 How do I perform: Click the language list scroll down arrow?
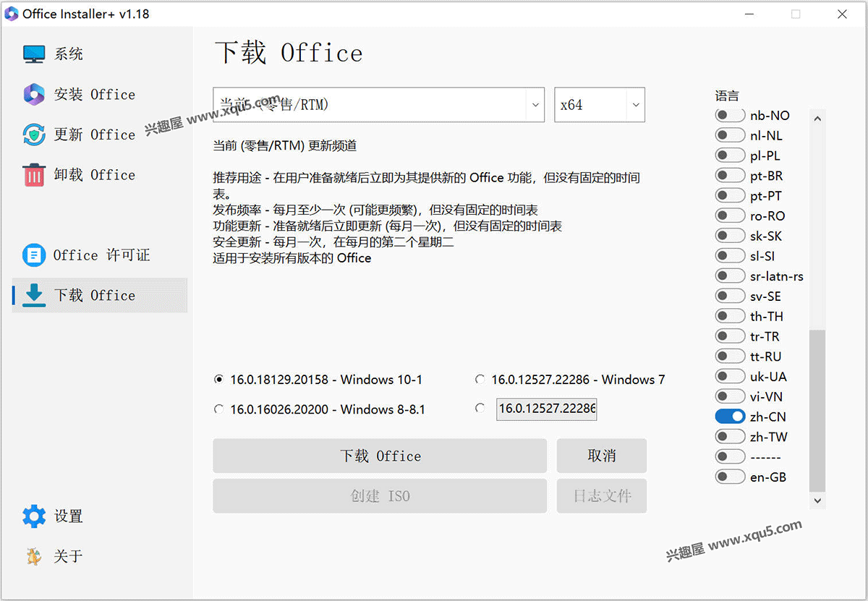(817, 500)
